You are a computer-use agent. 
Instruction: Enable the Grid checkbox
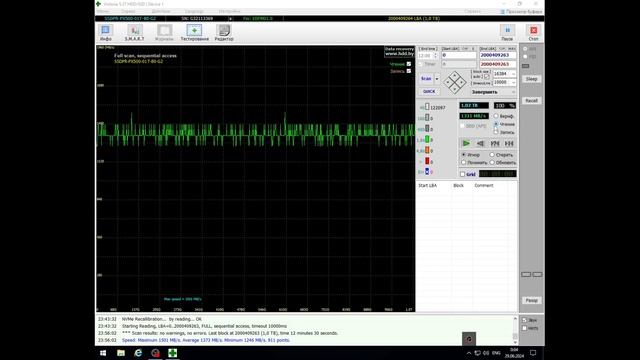pyautogui.click(x=462, y=174)
